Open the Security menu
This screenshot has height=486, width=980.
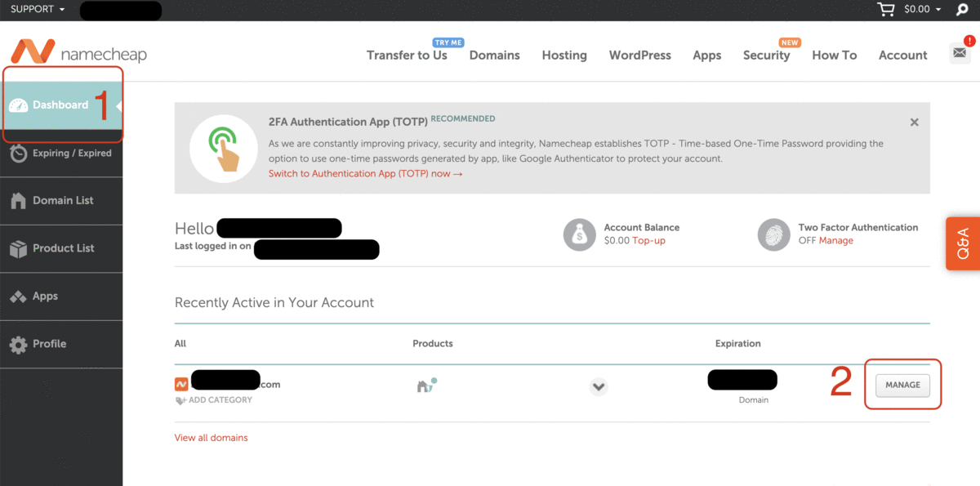(x=766, y=55)
